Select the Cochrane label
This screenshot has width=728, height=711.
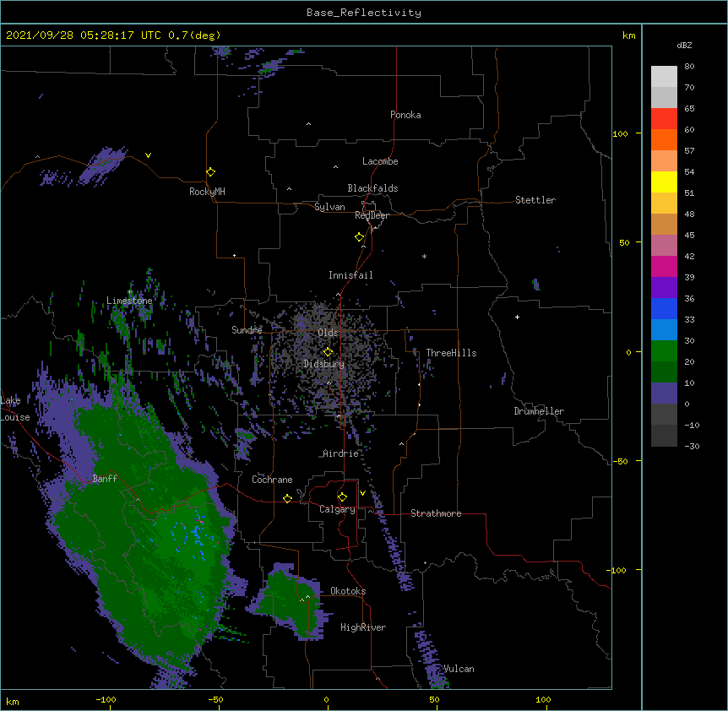pos(272,480)
